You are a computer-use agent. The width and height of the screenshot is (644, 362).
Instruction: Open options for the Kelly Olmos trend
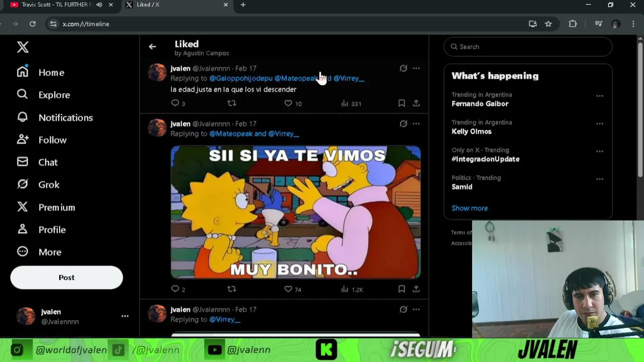(600, 124)
